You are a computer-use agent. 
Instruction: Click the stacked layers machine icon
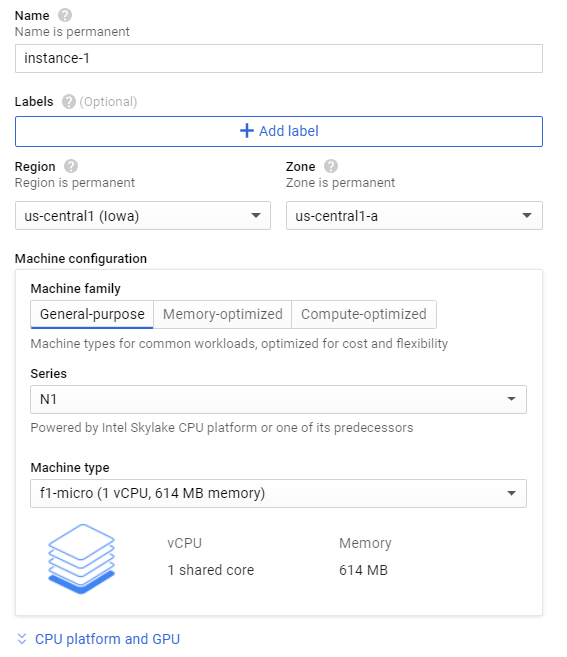81,559
